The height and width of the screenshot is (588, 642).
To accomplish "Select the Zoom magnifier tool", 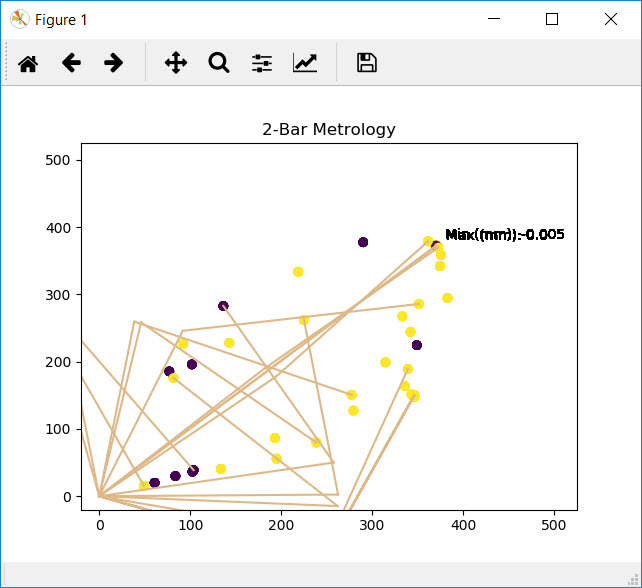I will pyautogui.click(x=219, y=63).
